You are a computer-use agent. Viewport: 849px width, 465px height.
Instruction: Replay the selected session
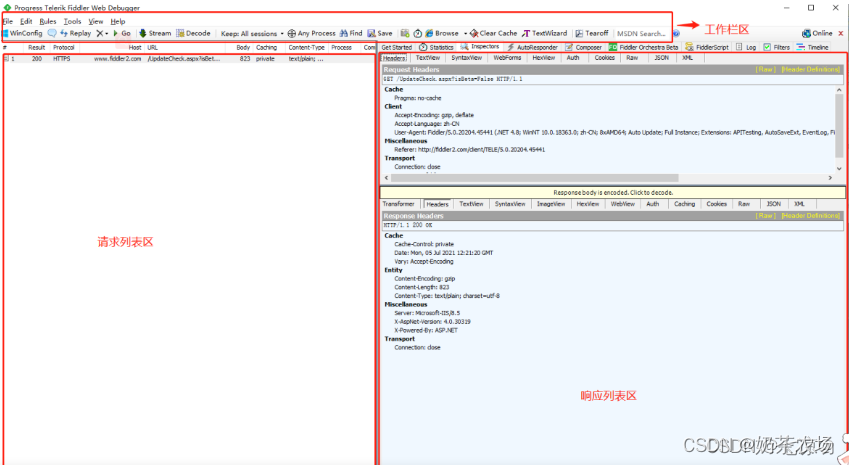click(75, 33)
